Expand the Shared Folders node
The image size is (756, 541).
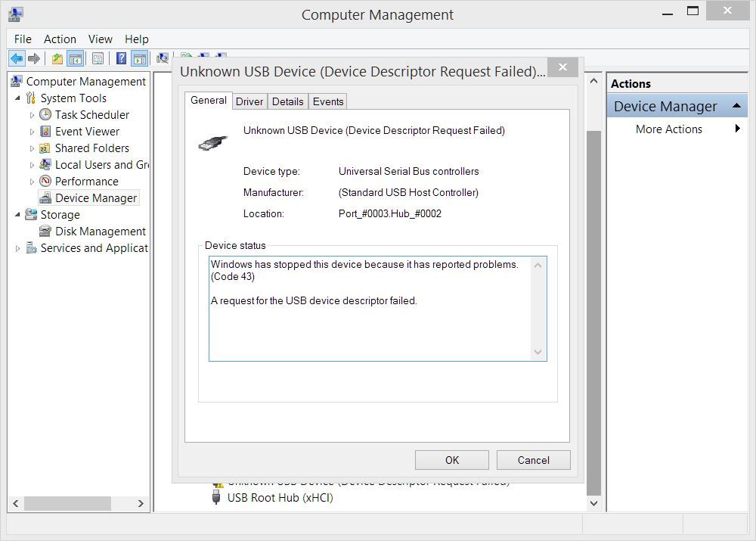pos(32,148)
